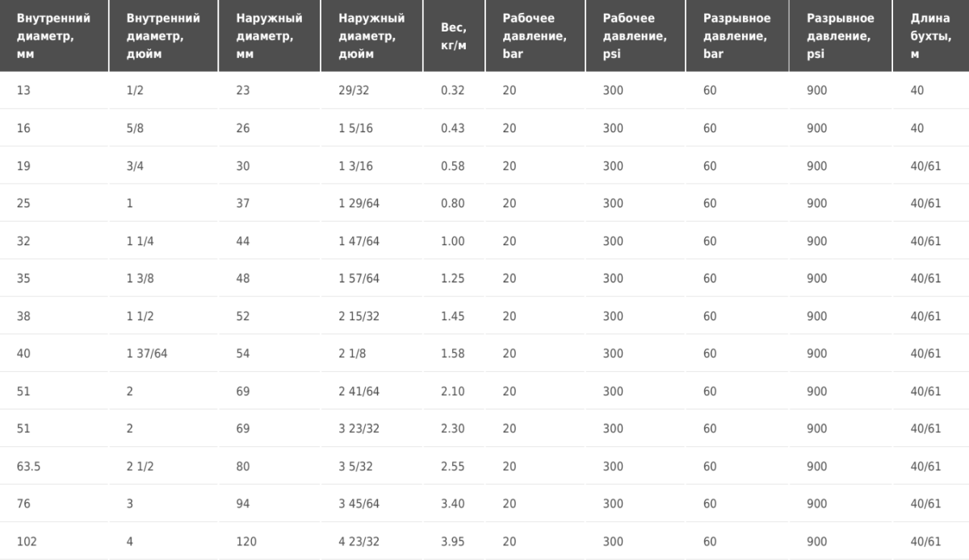Click the "Разрывное давление, bar" column header
The image size is (969, 560).
(x=737, y=36)
